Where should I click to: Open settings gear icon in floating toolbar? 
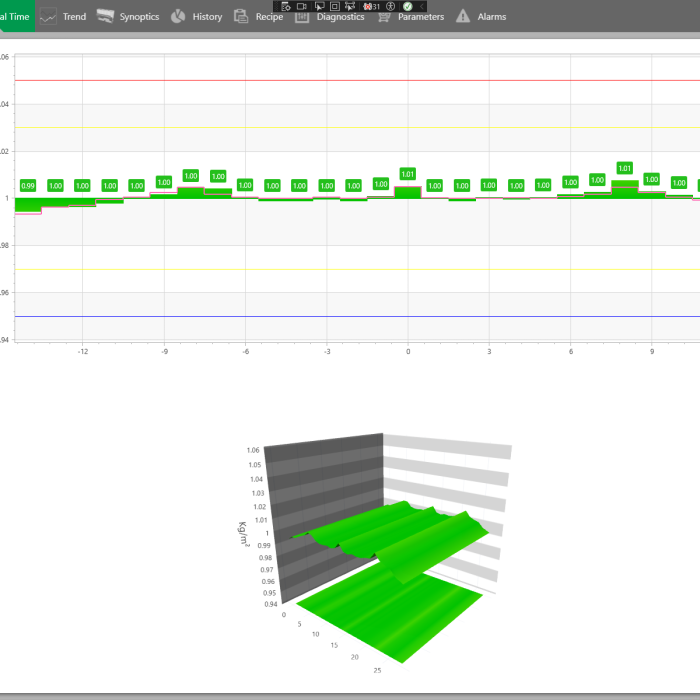285,6
